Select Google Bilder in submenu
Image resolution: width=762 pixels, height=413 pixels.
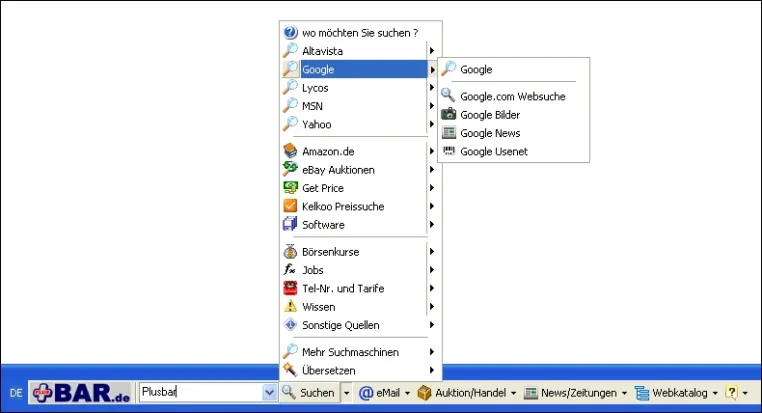pos(514,115)
